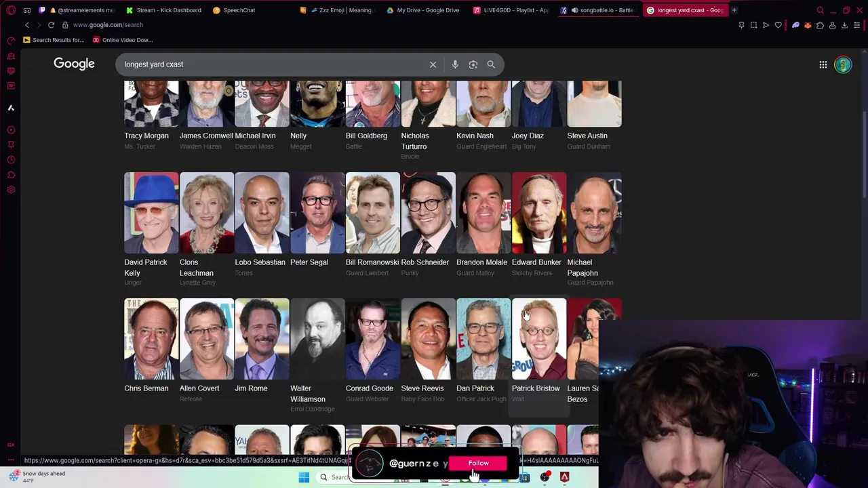868x488 pixels.
Task: Open the Windows Start button on taskbar
Action: pyautogui.click(x=304, y=477)
